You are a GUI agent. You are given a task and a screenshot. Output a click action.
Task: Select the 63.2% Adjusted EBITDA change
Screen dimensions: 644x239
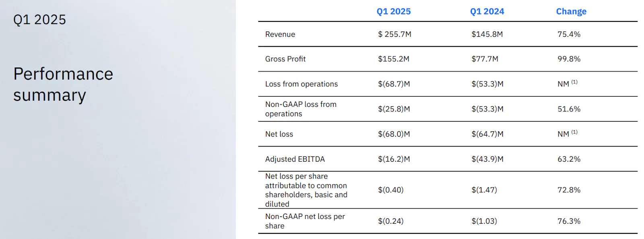click(x=569, y=159)
